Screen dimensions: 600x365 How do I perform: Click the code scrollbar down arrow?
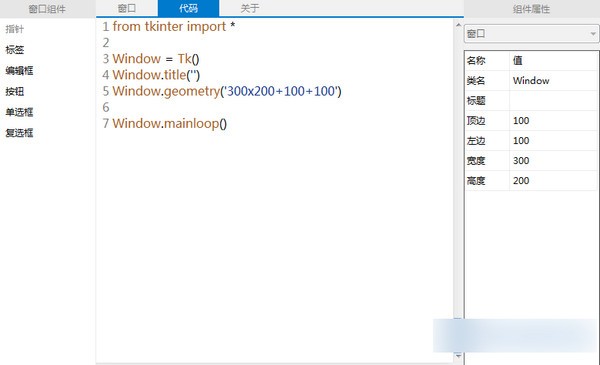click(x=458, y=356)
